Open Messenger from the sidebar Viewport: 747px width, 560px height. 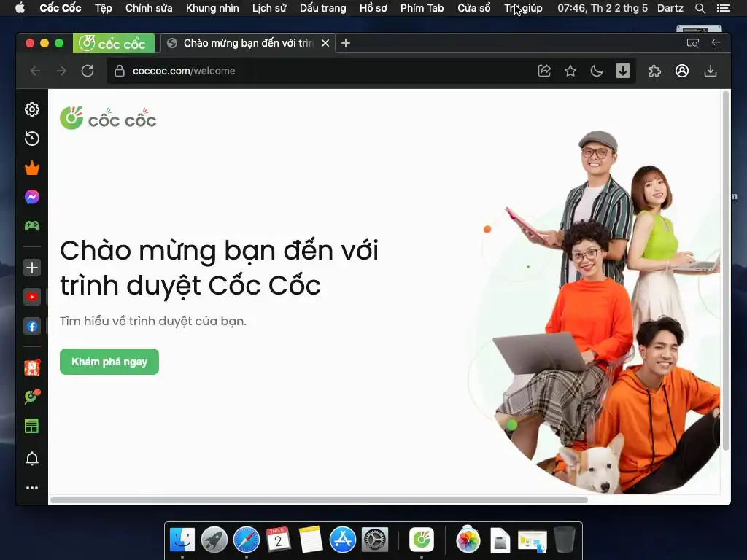pos(32,197)
